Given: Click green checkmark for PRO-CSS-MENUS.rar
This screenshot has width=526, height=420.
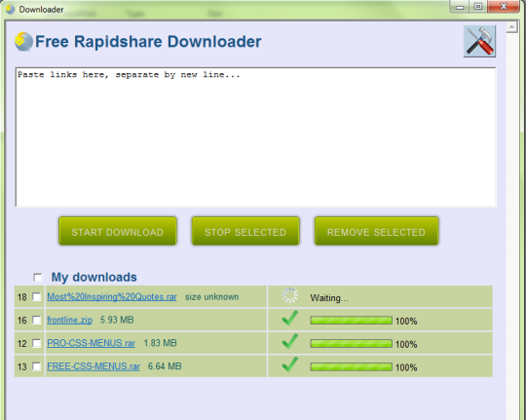Looking at the screenshot, I should click(x=290, y=341).
